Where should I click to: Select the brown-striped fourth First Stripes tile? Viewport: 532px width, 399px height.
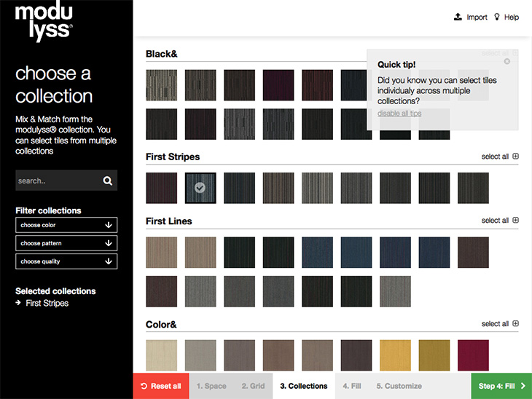(278, 188)
